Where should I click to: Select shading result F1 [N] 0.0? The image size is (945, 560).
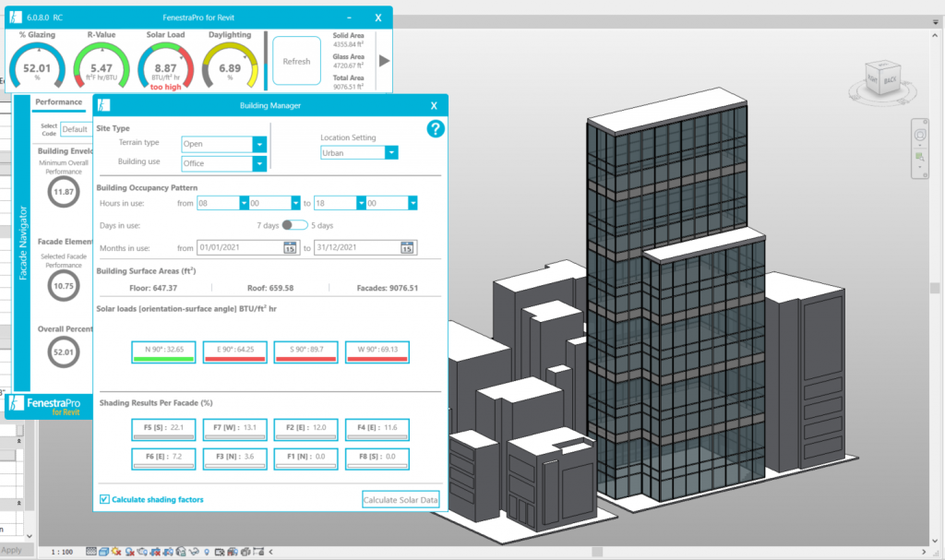click(306, 459)
